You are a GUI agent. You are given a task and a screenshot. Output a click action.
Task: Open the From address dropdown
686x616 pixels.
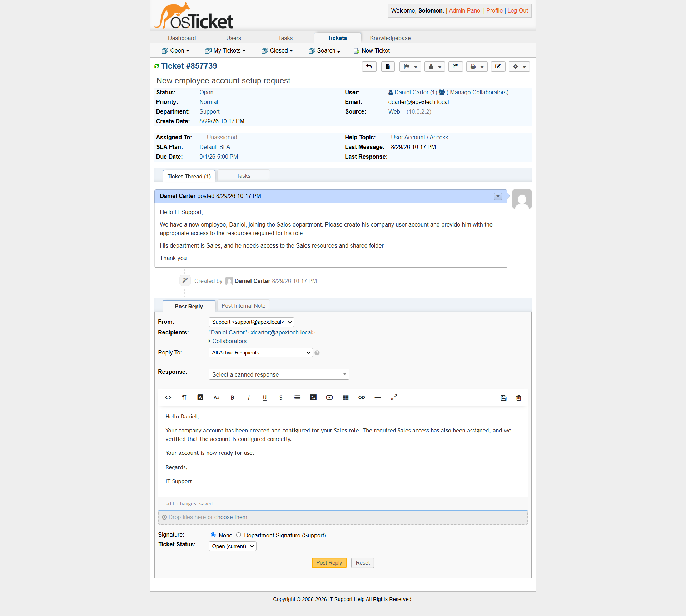(x=252, y=322)
